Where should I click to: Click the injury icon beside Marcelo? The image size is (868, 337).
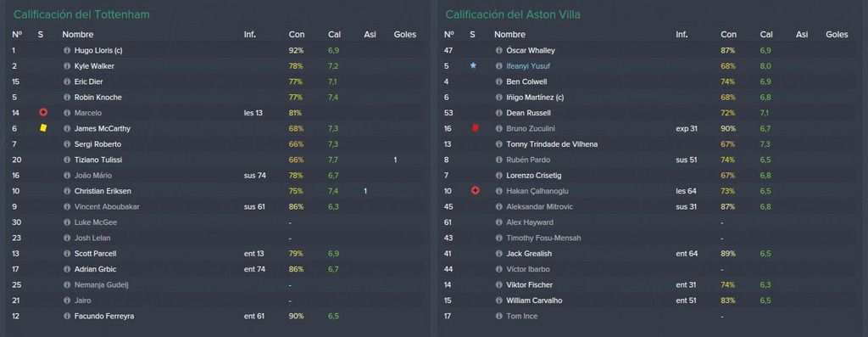pyautogui.click(x=43, y=113)
